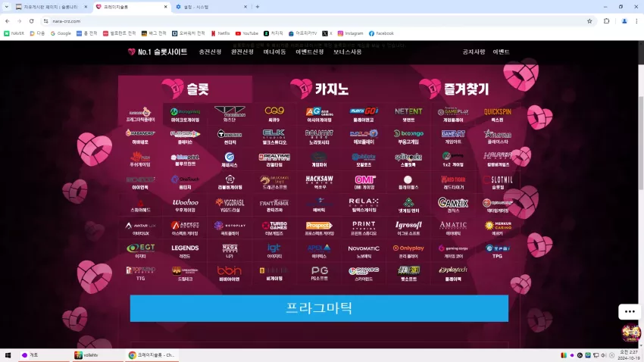Screen dimensions: 644x362
Task: Reload the page with the refresh button
Action: click(31, 21)
